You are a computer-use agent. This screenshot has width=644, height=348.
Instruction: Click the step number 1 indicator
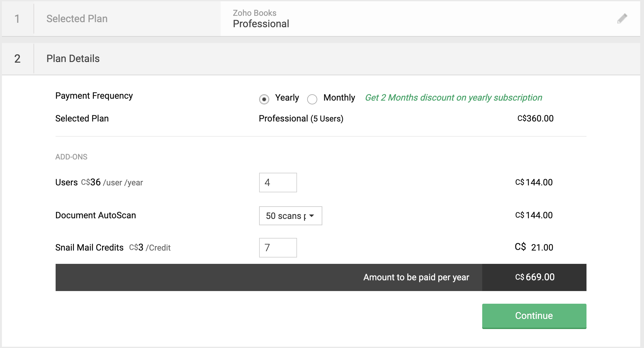(17, 19)
